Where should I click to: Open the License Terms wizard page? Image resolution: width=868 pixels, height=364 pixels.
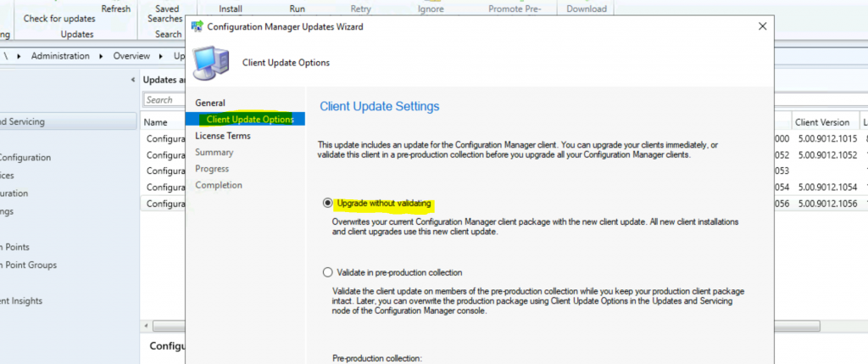223,136
